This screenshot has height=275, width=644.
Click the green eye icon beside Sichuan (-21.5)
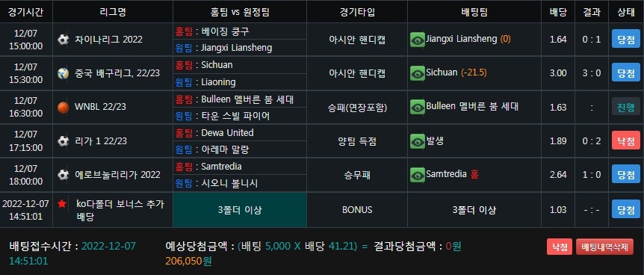[418, 73]
